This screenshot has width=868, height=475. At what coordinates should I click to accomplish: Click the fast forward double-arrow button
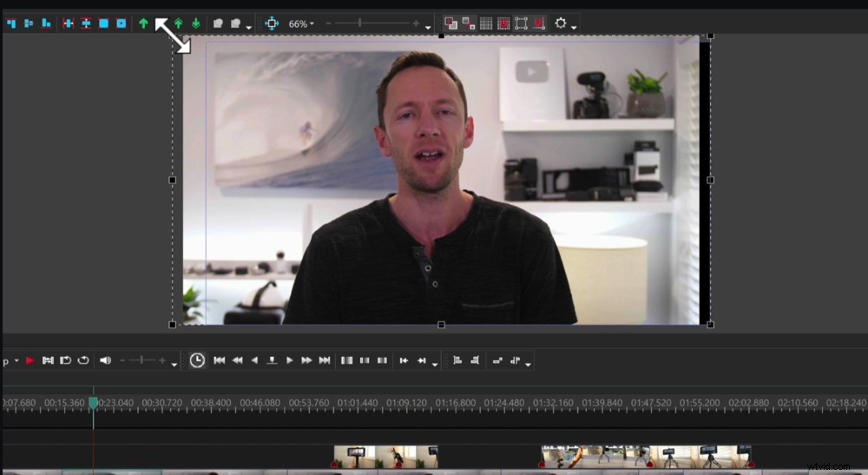click(306, 360)
